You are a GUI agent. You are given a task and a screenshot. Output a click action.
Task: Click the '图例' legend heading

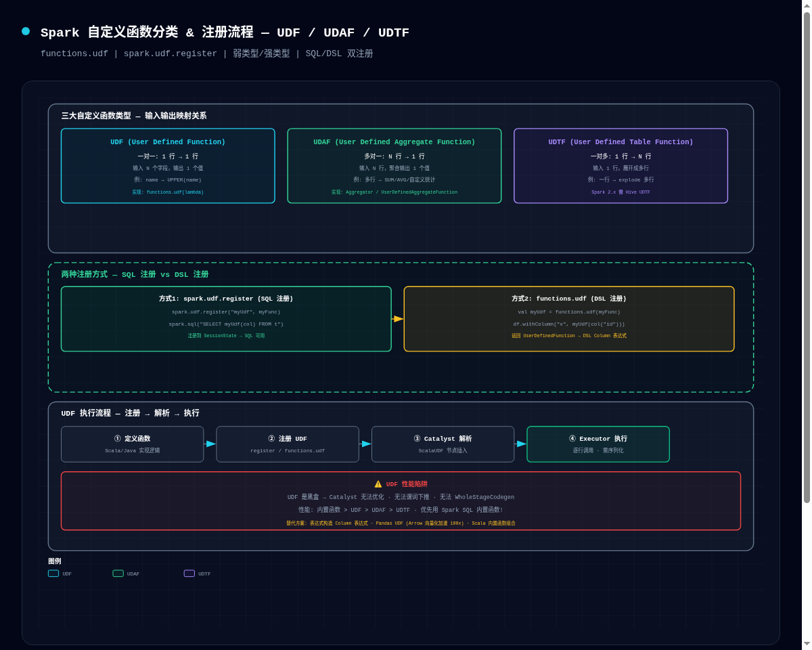[55, 561]
